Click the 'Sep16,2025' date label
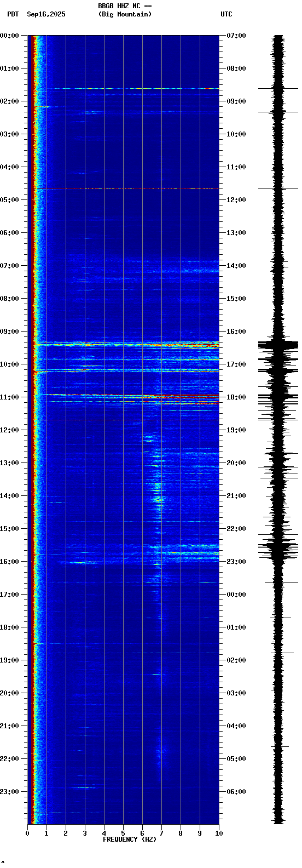 click(46, 14)
